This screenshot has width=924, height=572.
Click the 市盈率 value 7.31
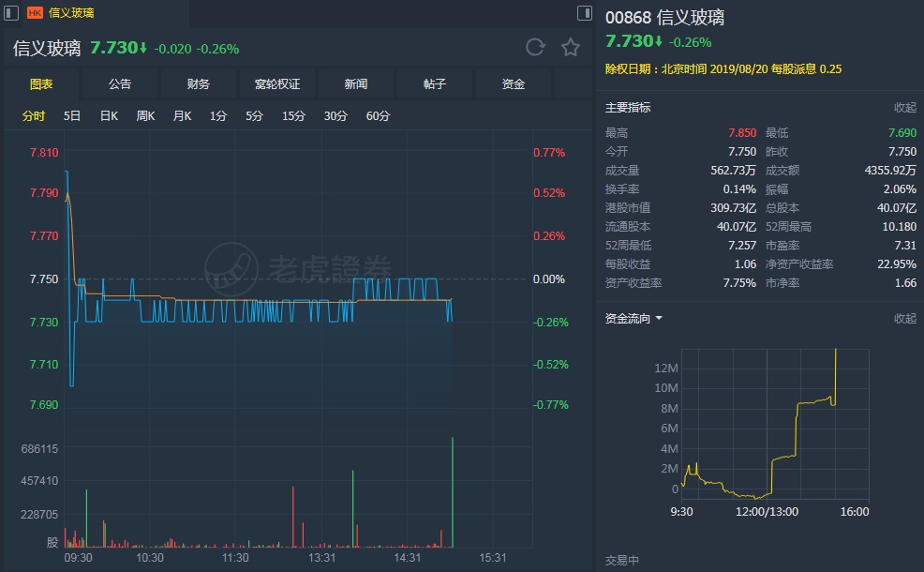[x=906, y=246]
